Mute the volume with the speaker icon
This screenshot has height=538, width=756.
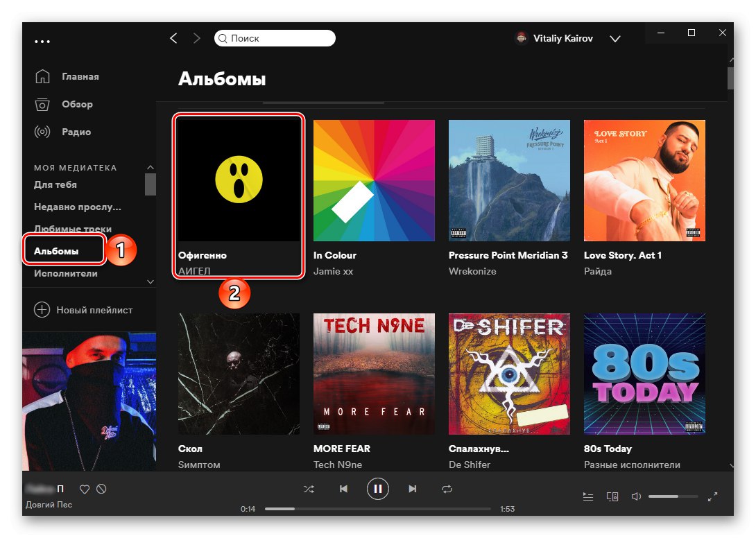[x=636, y=496]
